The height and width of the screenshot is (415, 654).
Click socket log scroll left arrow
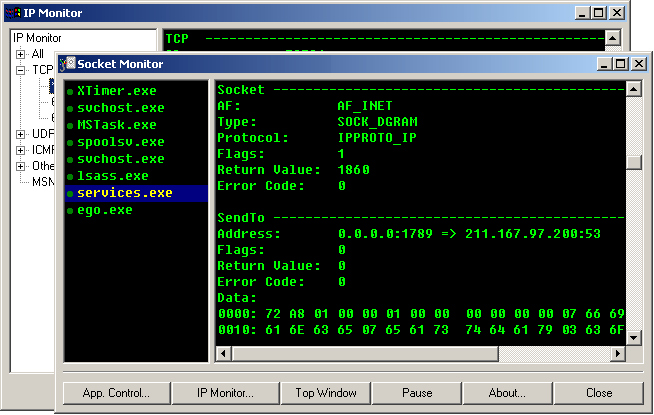tap(223, 354)
